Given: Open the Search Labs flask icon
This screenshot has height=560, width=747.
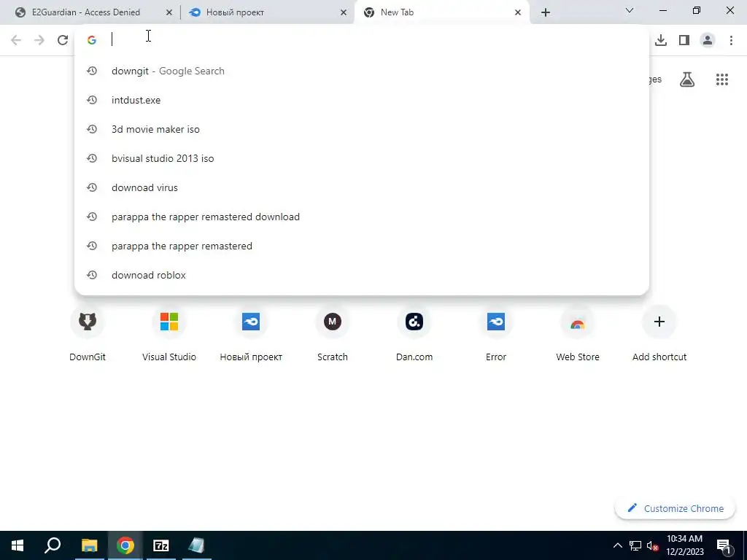Looking at the screenshot, I should coord(687,79).
